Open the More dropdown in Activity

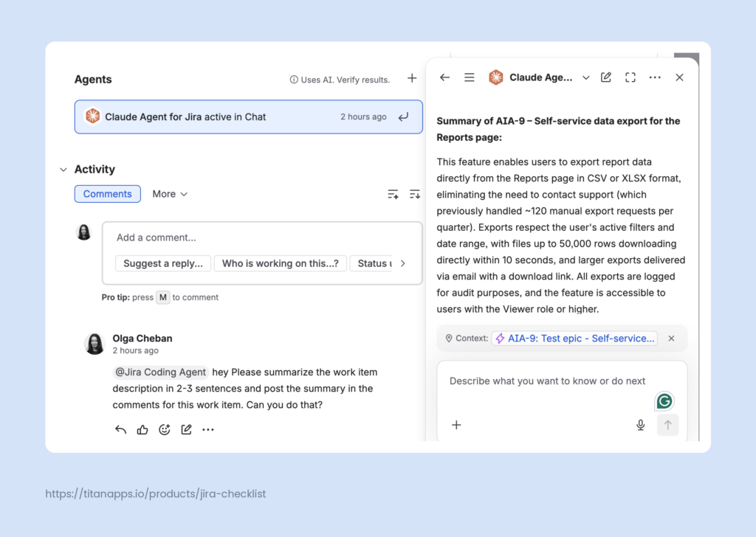(x=170, y=194)
